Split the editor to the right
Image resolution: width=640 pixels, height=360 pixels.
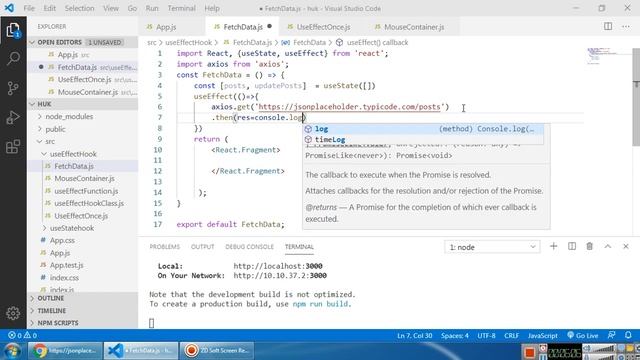coord(608,27)
